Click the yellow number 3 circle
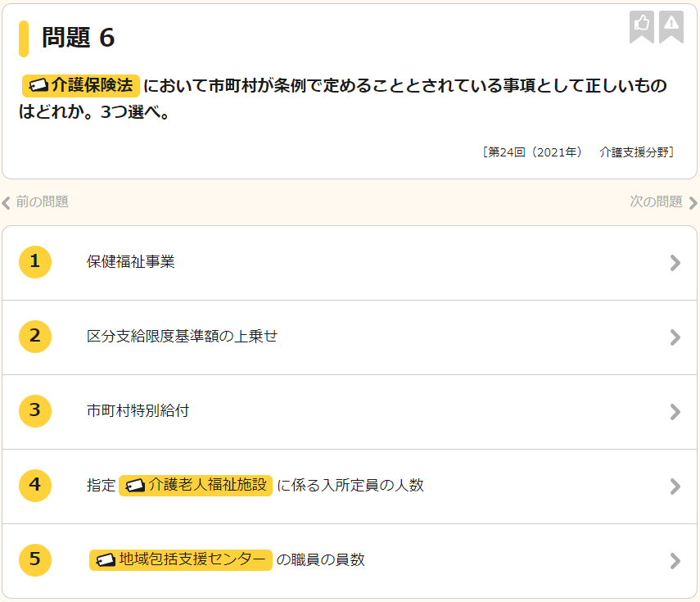The height and width of the screenshot is (602, 700). (x=34, y=410)
